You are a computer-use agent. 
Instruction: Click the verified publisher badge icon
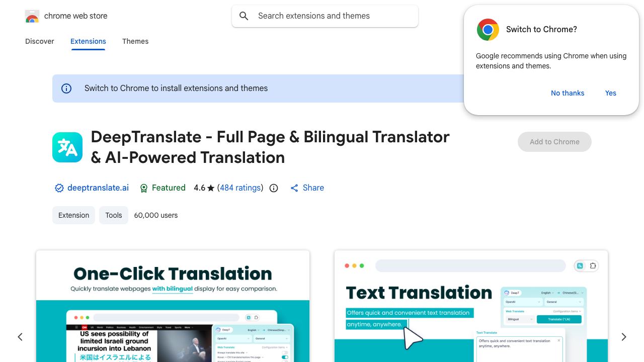click(x=59, y=188)
